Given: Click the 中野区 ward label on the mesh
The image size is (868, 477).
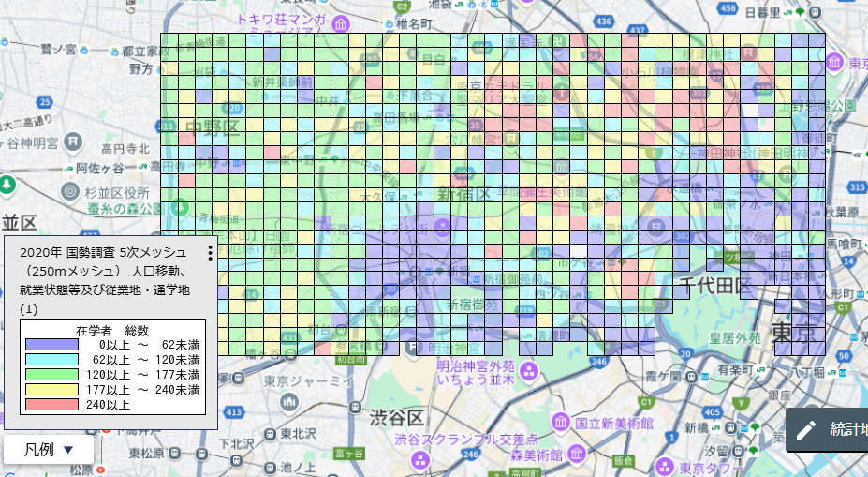Looking at the screenshot, I should tap(213, 127).
